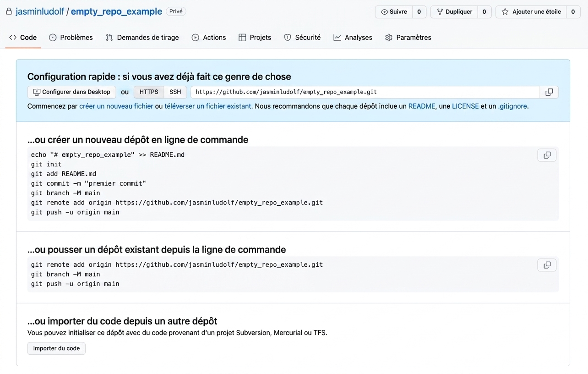This screenshot has height=374, width=588.
Task: Click the "git add README.md" line
Action: point(64,174)
